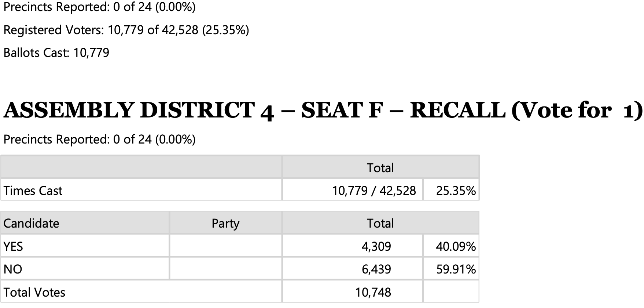Click the 25.35% turnout percentage cell

[456, 191]
